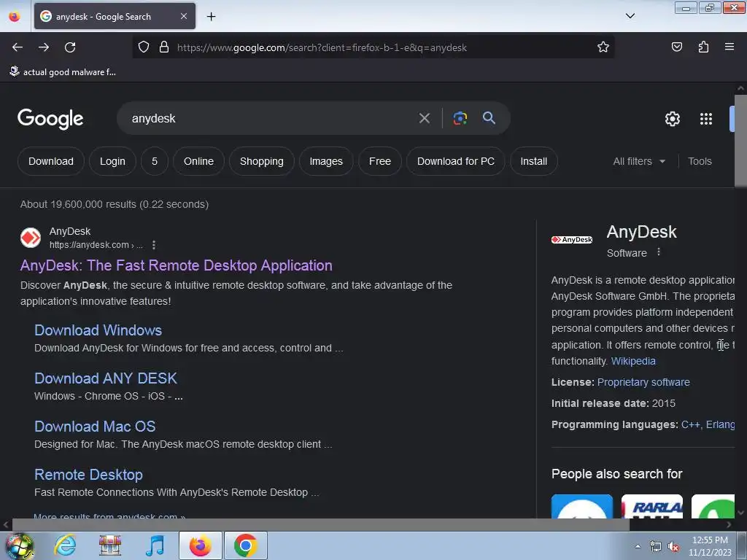The width and height of the screenshot is (747, 560).
Task: Open the Extensions puzzle icon
Action: point(703,47)
